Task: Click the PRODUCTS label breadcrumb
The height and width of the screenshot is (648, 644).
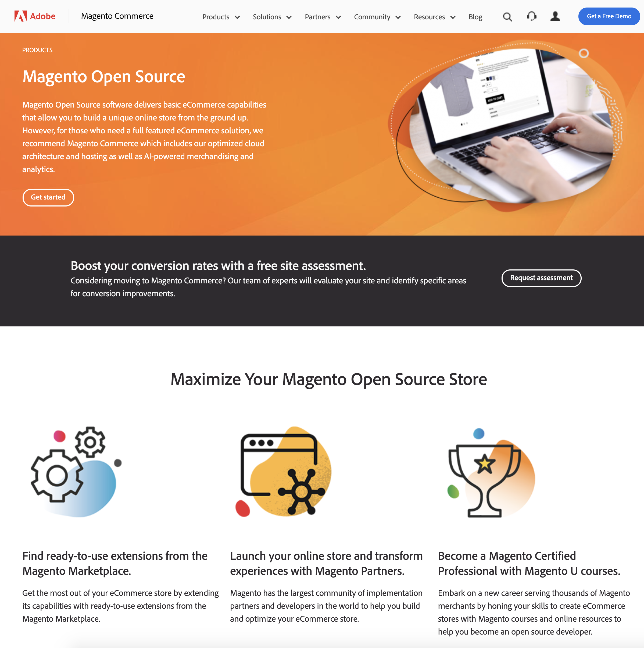Action: coord(37,49)
